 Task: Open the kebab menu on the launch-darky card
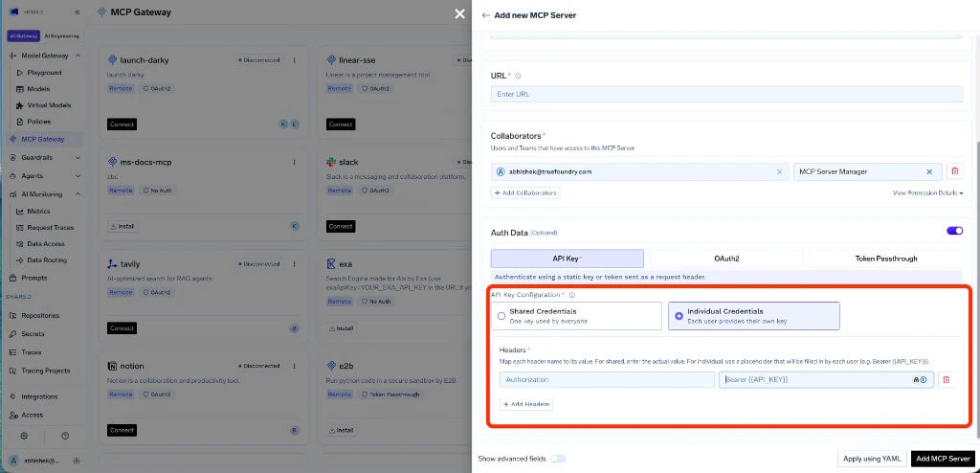(295, 60)
